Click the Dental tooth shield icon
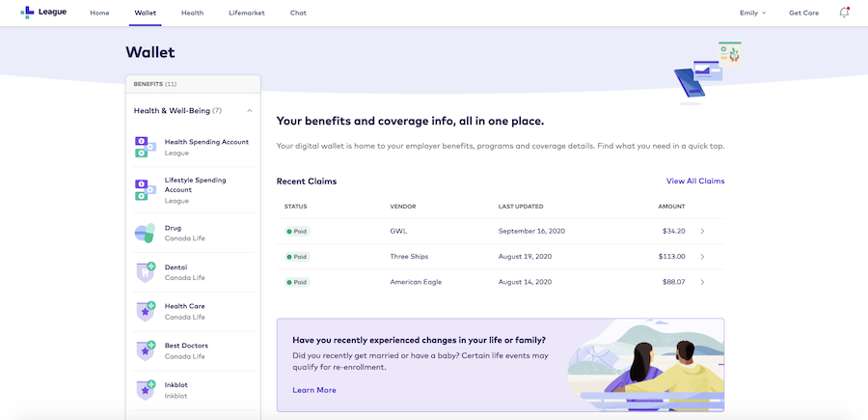Image resolution: width=868 pixels, height=420 pixels. click(145, 272)
